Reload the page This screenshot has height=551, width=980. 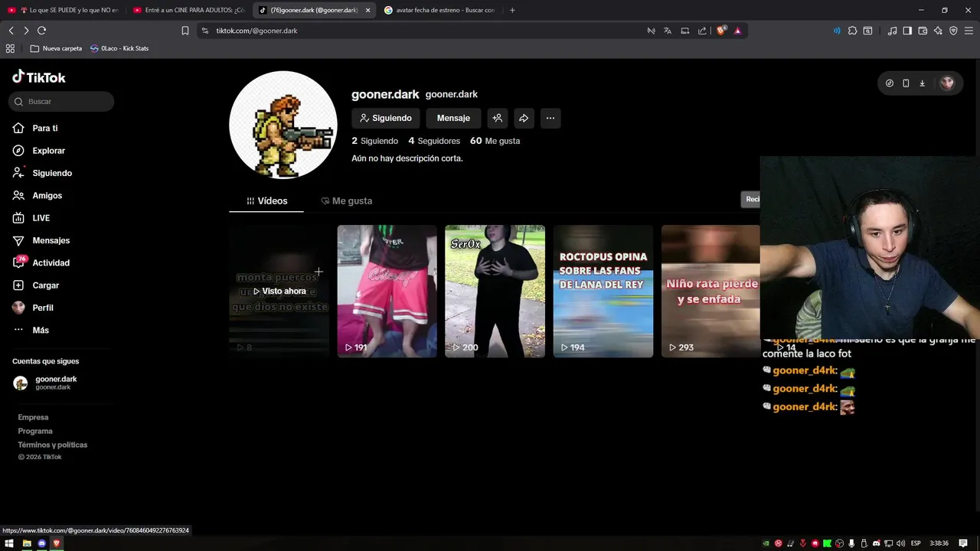point(41,31)
